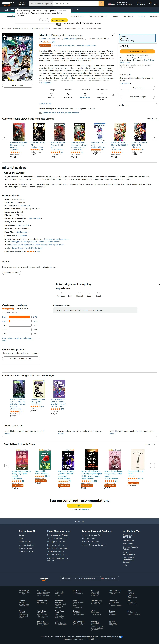Open the search category dropdown
The image size is (160, 644).
point(41,4)
